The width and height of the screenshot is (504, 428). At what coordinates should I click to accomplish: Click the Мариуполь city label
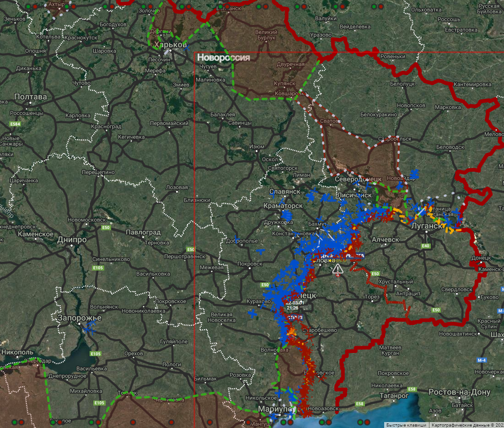coord(279,409)
